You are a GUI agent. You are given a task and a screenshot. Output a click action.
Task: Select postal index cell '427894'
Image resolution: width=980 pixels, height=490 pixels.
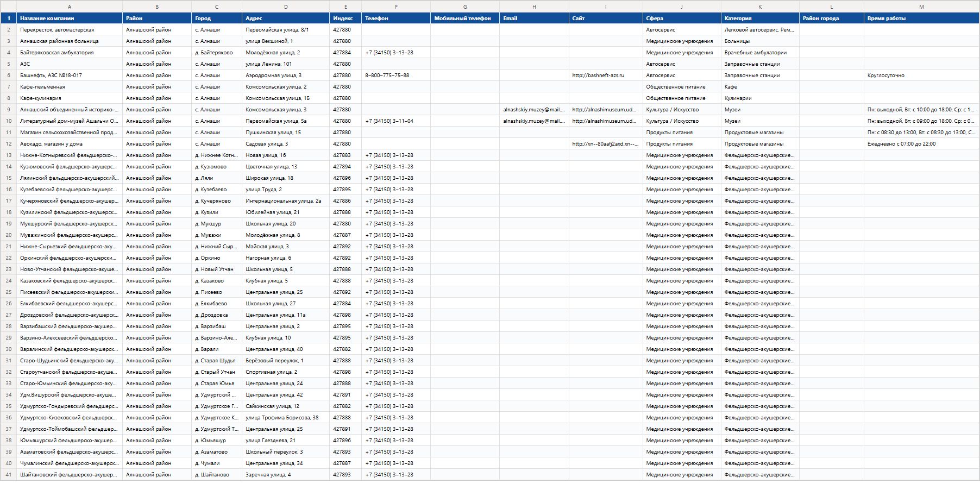pos(345,167)
